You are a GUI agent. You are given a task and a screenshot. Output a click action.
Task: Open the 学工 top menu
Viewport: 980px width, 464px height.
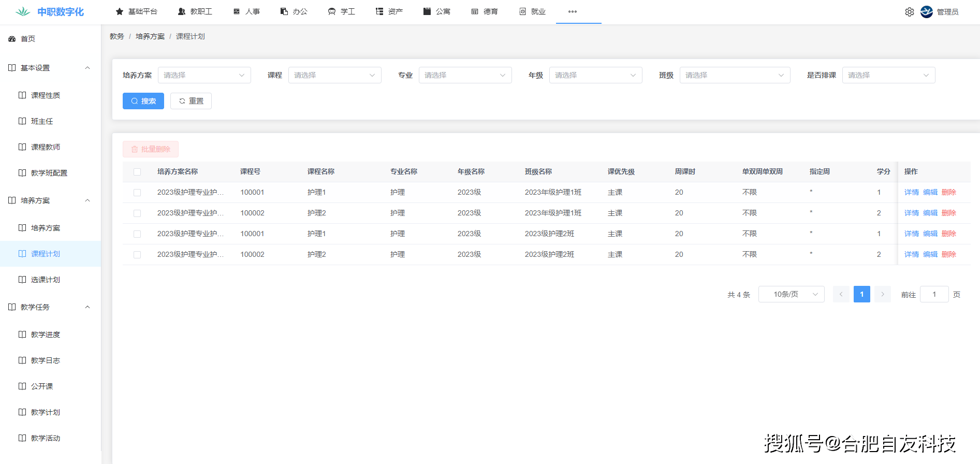[x=342, y=11]
